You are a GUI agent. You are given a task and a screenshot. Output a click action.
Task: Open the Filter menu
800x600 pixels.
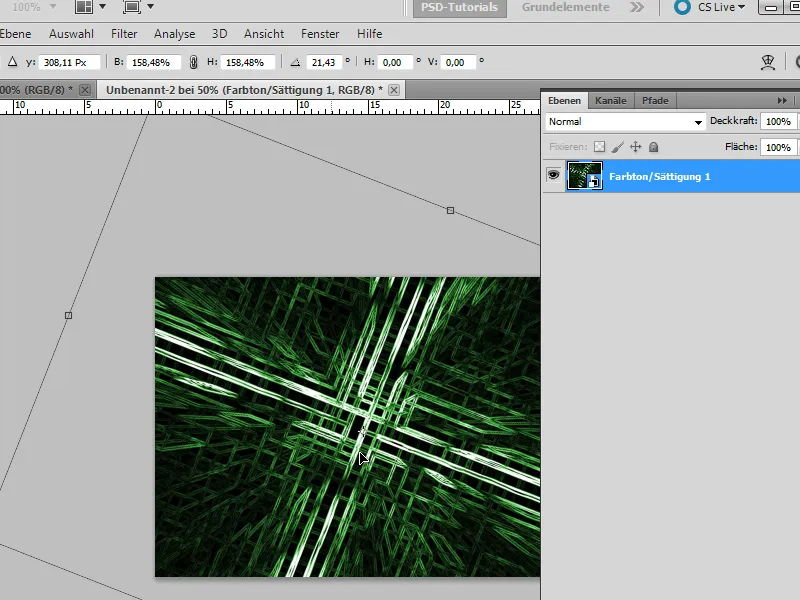(x=124, y=34)
